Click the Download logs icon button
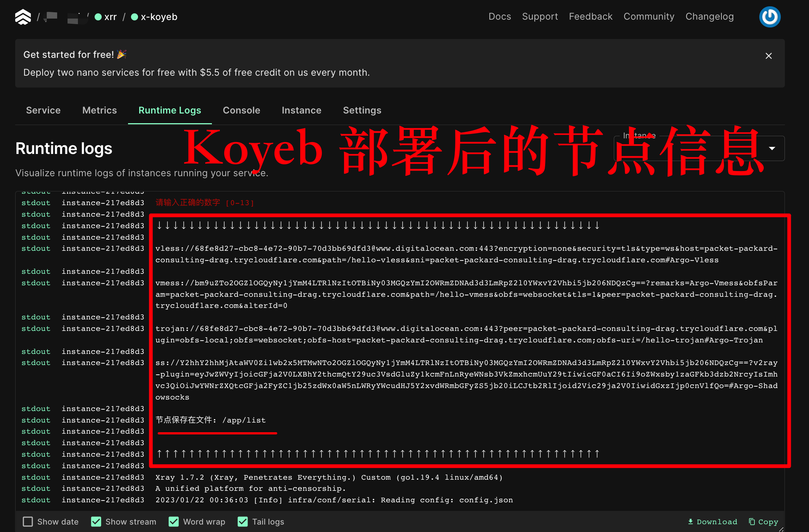 [x=713, y=522]
